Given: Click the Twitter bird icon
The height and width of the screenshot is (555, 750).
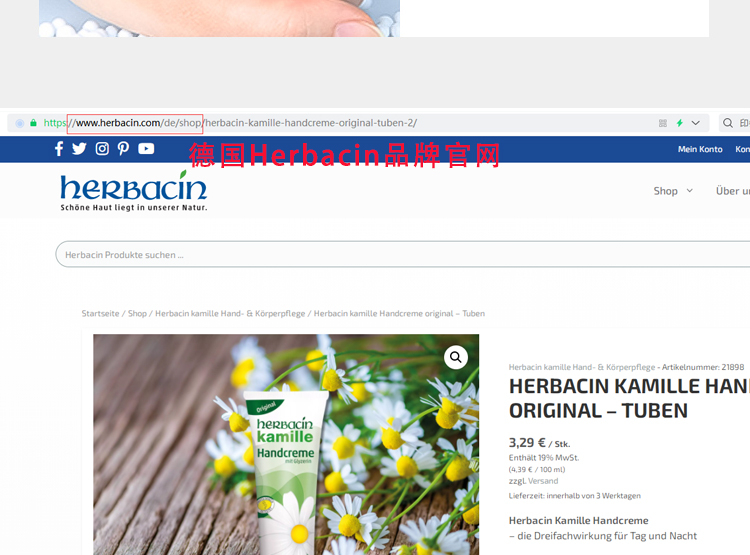Looking at the screenshot, I should point(79,149).
